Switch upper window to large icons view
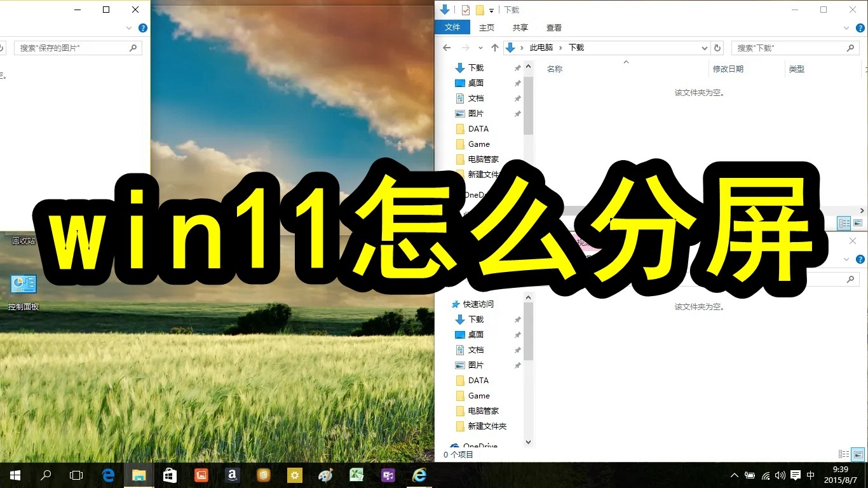Image resolution: width=868 pixels, height=488 pixels. click(x=858, y=223)
